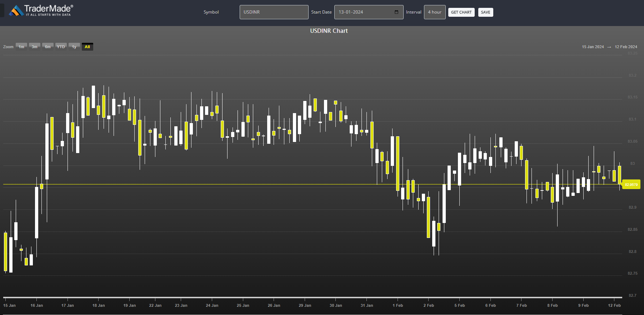Click the 9 Feb date axis label
The width and height of the screenshot is (644, 315).
[583, 305]
